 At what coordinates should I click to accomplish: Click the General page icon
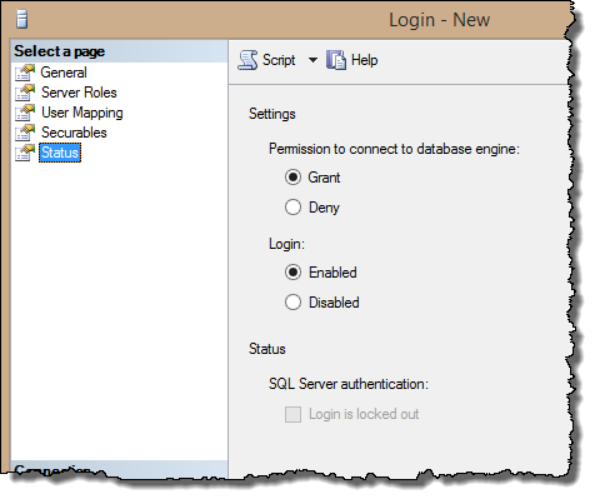(25, 73)
